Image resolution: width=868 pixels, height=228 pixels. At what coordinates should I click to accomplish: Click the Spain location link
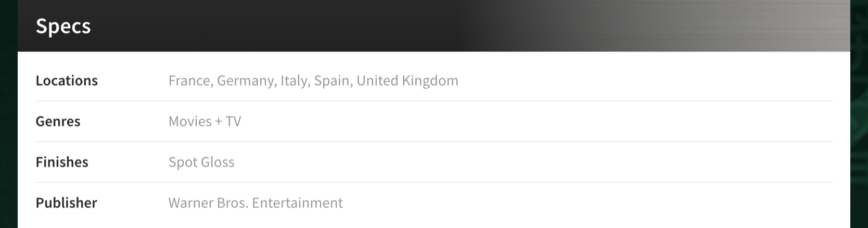[331, 81]
